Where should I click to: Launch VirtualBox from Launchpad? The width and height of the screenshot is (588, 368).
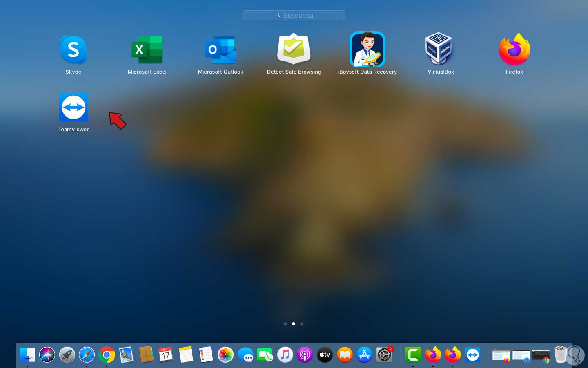click(439, 49)
